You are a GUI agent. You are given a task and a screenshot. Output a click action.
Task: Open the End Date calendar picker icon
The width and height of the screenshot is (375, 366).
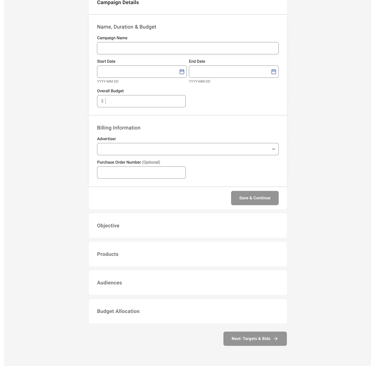273,72
